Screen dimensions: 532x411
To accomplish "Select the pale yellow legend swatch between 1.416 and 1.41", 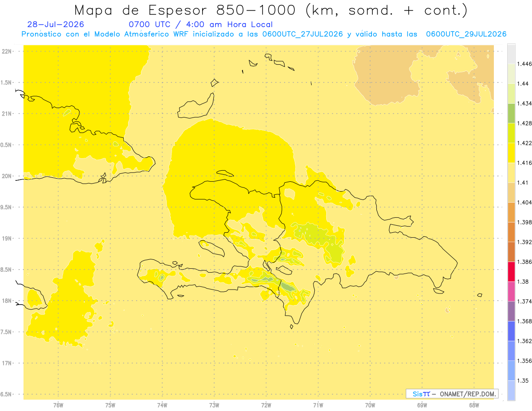I will [x=511, y=172].
